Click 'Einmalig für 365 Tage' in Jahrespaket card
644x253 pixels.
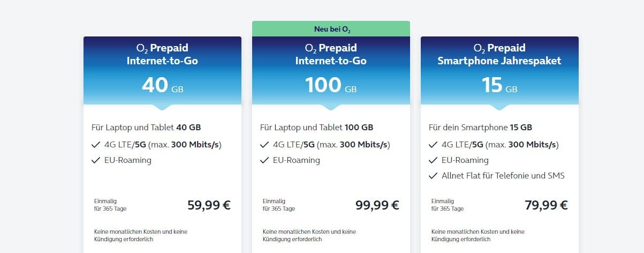click(x=448, y=205)
